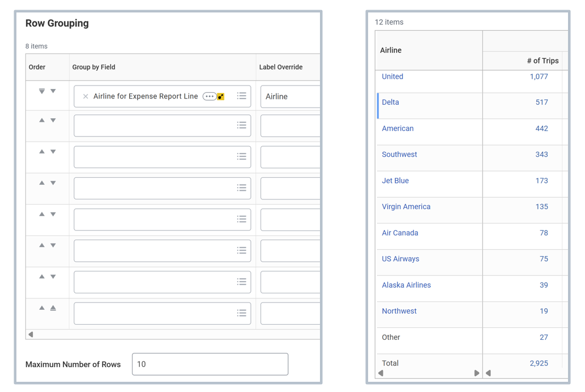The height and width of the screenshot is (392, 585).
Task: Click the second row Group by Field input
Action: click(x=163, y=125)
